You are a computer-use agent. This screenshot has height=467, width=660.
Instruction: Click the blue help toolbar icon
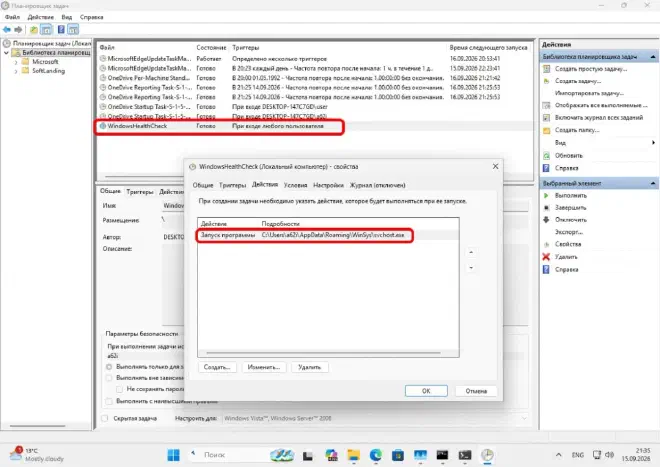61,29
